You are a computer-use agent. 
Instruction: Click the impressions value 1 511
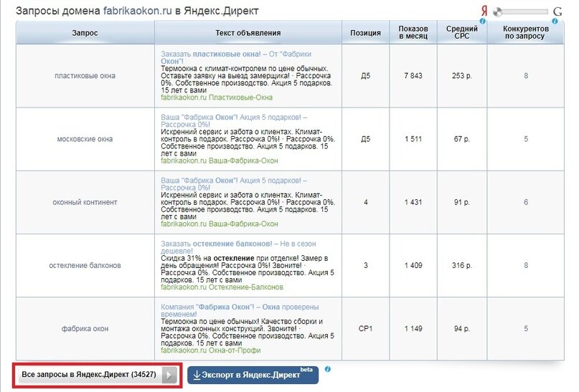click(413, 139)
